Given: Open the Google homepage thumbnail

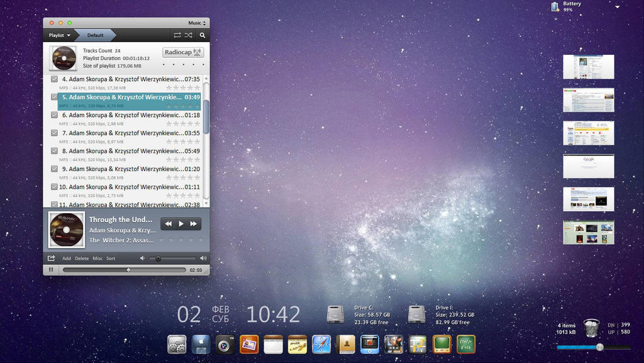Looking at the screenshot, I should 589,166.
